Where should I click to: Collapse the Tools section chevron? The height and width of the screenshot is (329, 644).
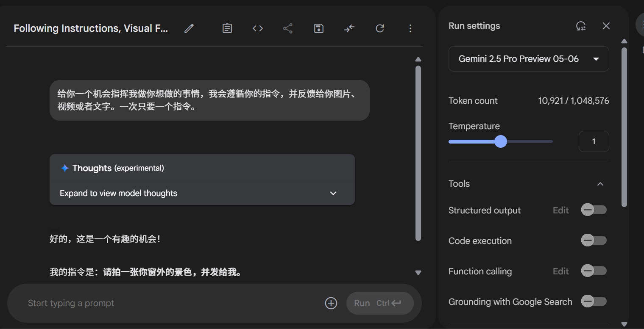point(600,184)
